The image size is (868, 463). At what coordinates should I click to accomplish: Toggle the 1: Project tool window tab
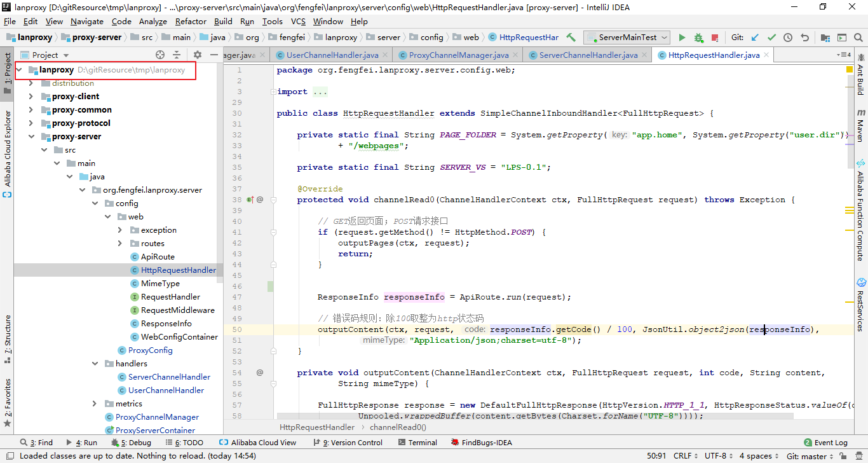point(7,74)
